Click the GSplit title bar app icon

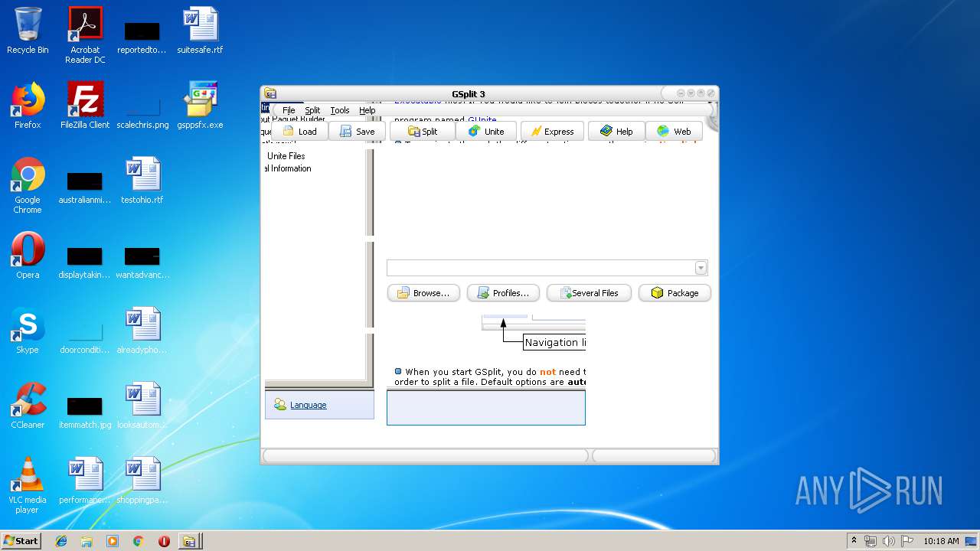point(270,94)
